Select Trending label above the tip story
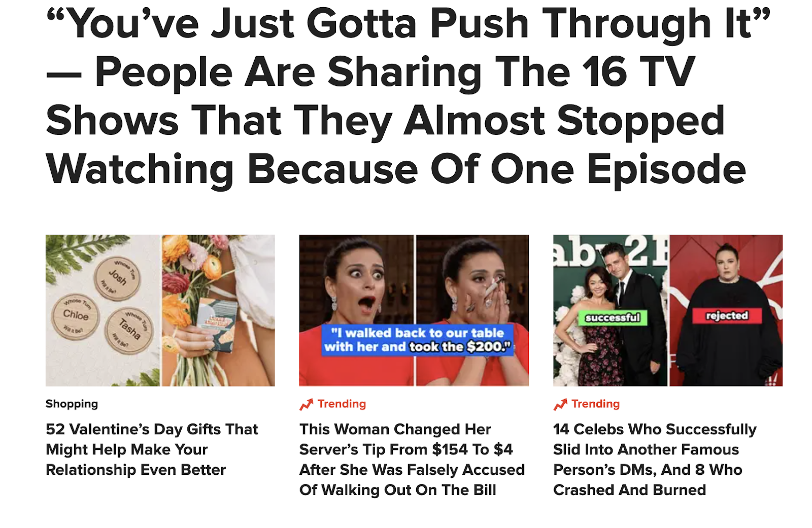 pyautogui.click(x=342, y=404)
